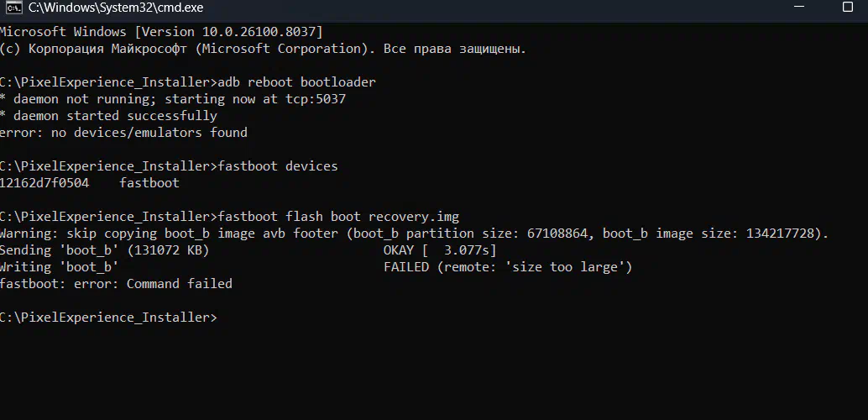Maximize the command prompt window

coord(847,8)
